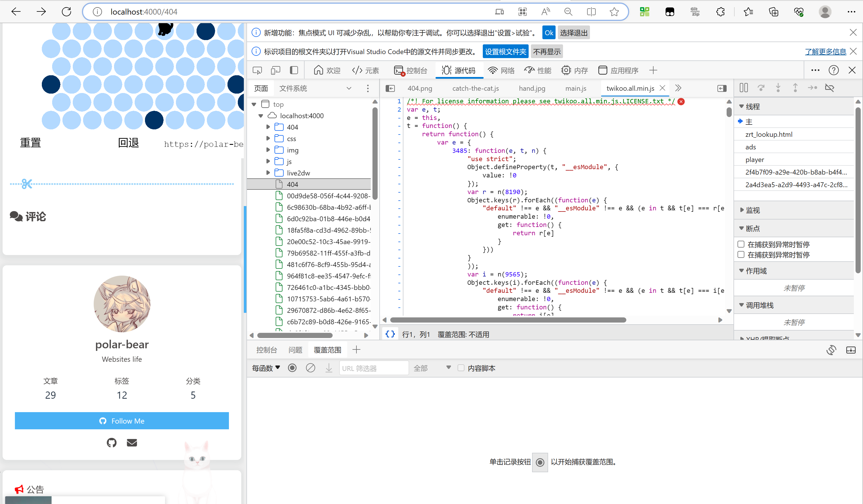Enable second pause on exceptions checkbox
Screen dimensions: 863x504
pyautogui.click(x=741, y=254)
